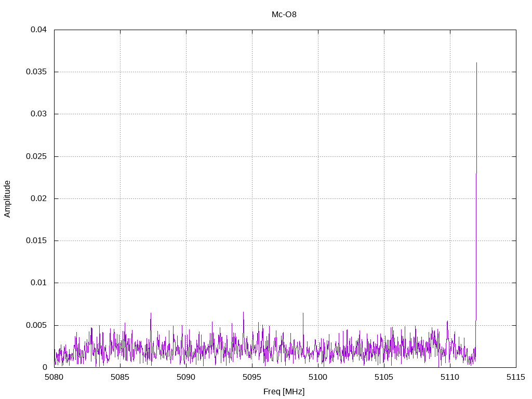The height and width of the screenshot is (399, 532).
Task: Click the x-axis tick label 5110
Action: click(x=450, y=377)
